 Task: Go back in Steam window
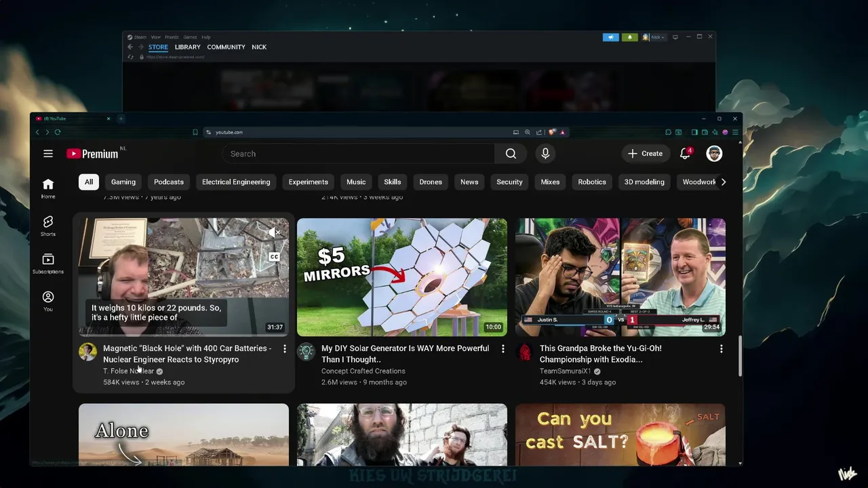pyautogui.click(x=130, y=47)
